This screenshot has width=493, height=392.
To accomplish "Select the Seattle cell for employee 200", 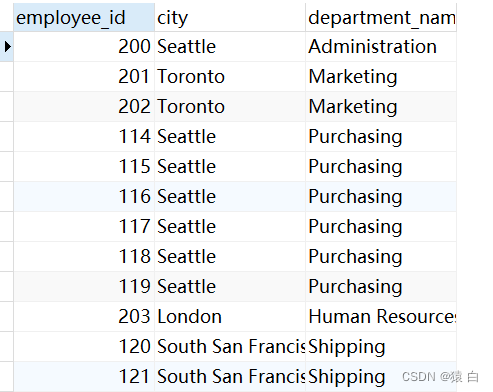I will (x=230, y=47).
